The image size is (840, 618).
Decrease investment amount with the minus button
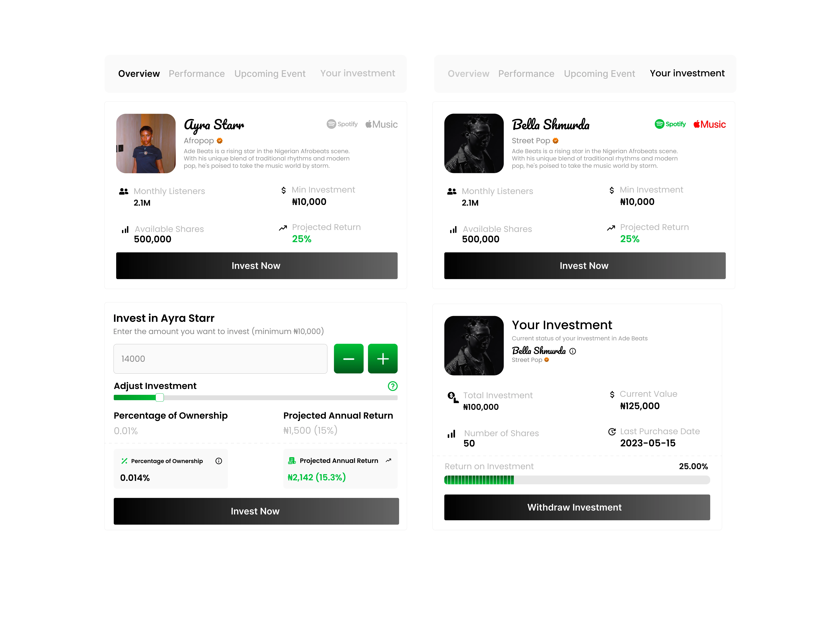(x=348, y=358)
